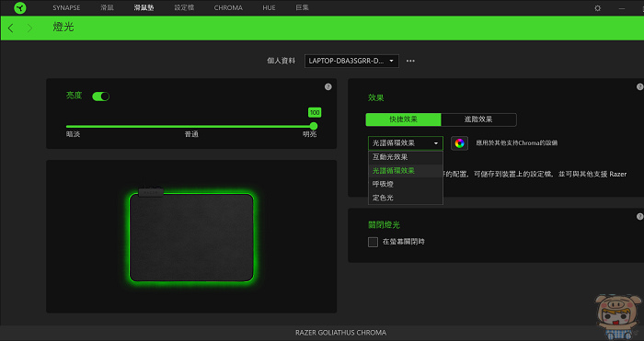This screenshot has width=644, height=341.
Task: Choose 光譜循環效果 list option
Action: 406,171
